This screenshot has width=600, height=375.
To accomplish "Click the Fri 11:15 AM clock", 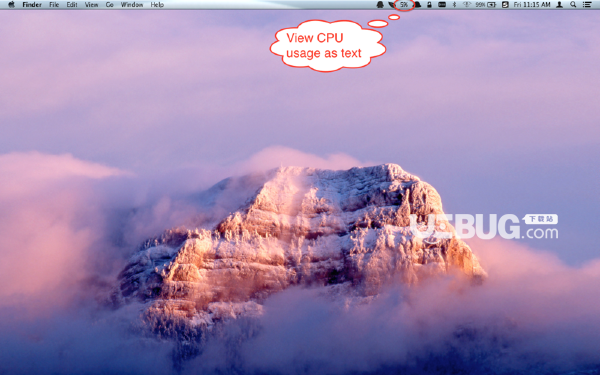I will point(532,5).
